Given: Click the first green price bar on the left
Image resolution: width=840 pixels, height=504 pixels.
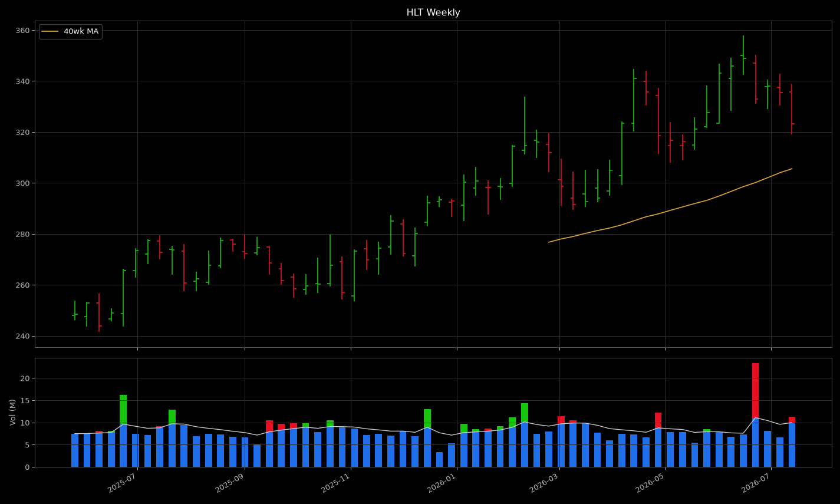Looking at the screenshot, I should pyautogui.click(x=75, y=311).
